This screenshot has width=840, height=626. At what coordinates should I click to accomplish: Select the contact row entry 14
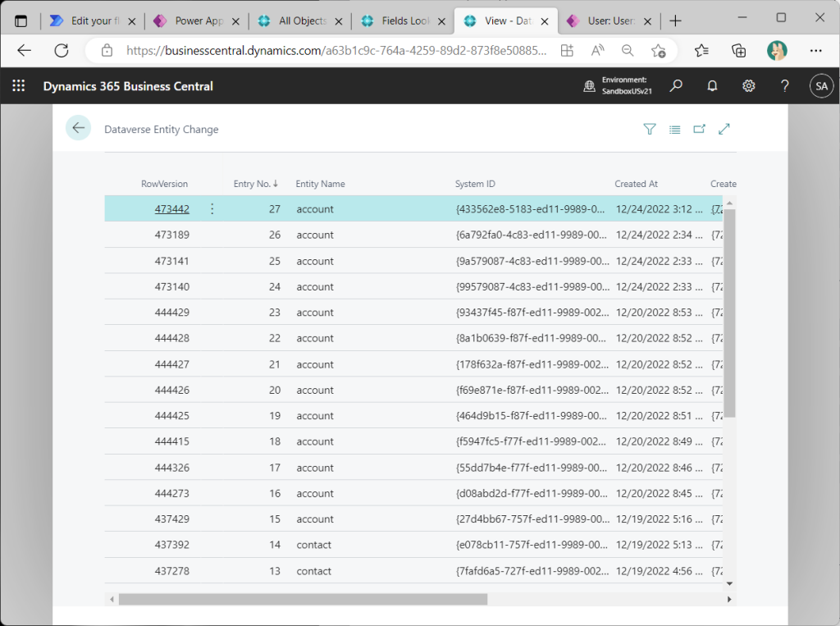(313, 545)
